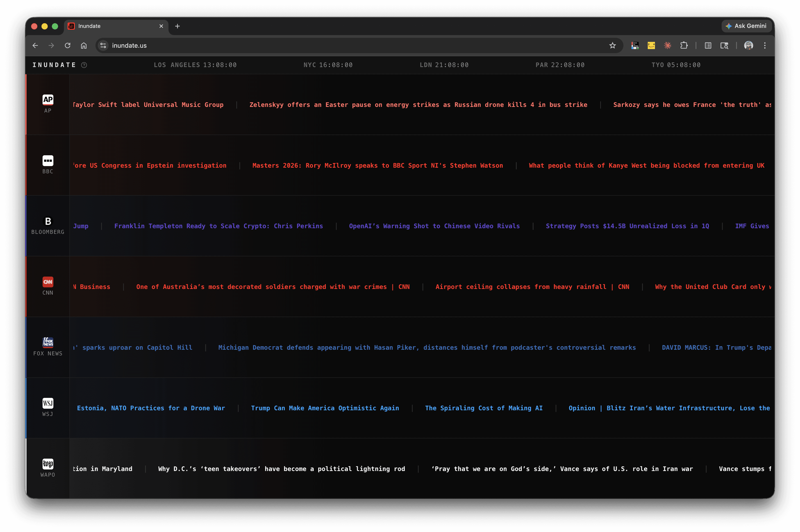800x532 pixels.
Task: Open the Chrome three-dot menu
Action: 765,45
